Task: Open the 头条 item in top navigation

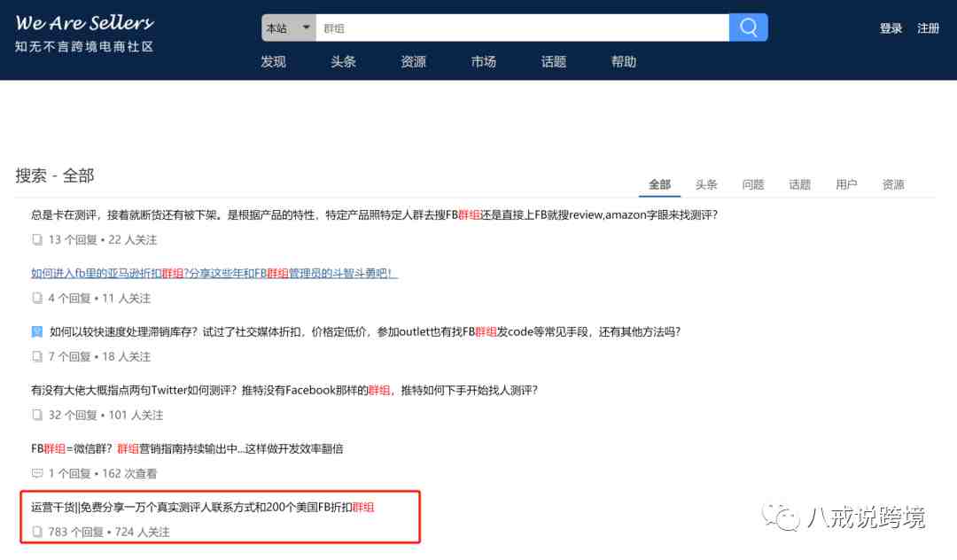Action: pyautogui.click(x=343, y=62)
